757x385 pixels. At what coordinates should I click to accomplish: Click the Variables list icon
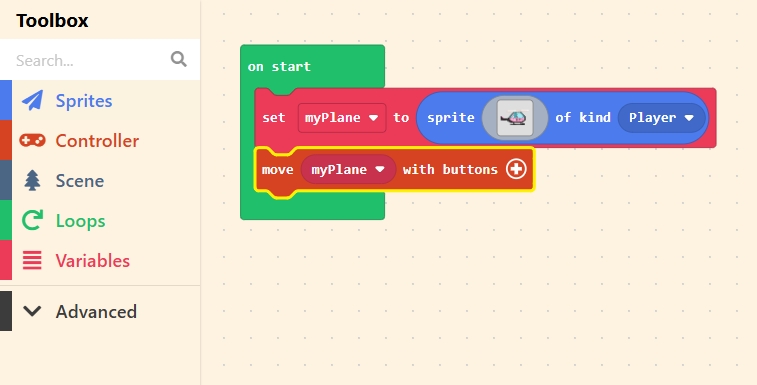32,260
